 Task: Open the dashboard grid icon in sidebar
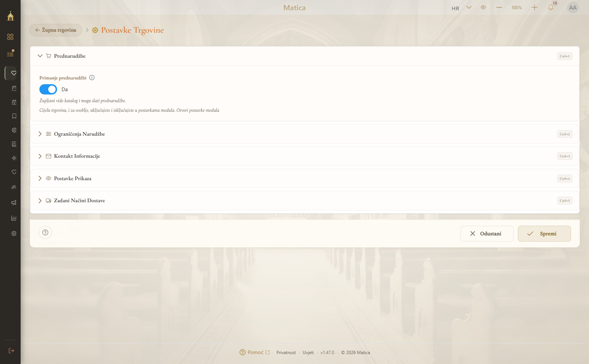coord(10,37)
